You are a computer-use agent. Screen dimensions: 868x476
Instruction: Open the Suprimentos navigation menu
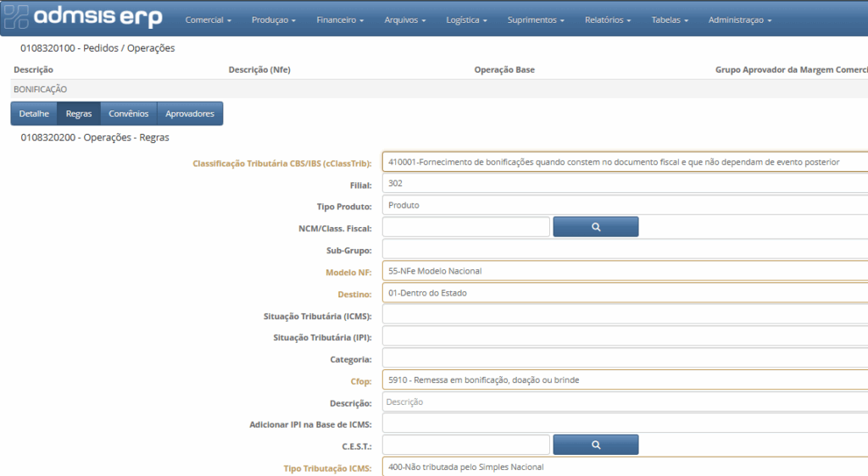tap(536, 19)
